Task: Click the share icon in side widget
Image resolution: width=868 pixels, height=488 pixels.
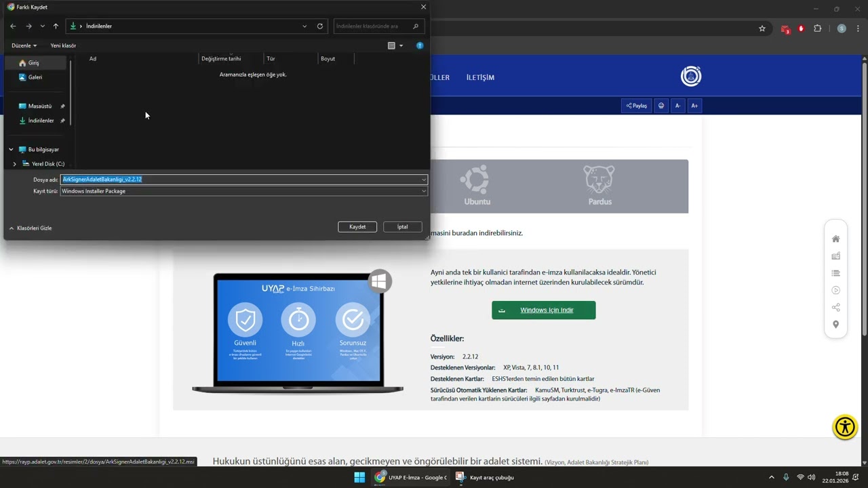Action: (835, 308)
